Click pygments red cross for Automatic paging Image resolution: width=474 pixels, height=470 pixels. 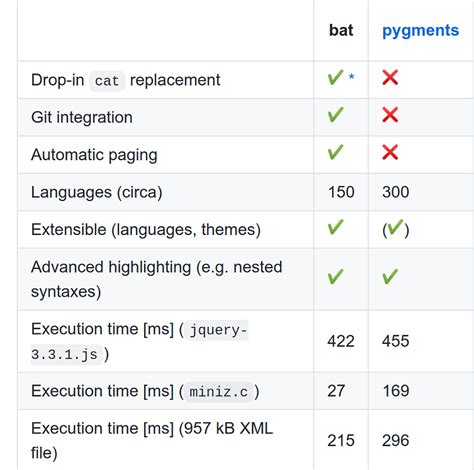pos(390,152)
